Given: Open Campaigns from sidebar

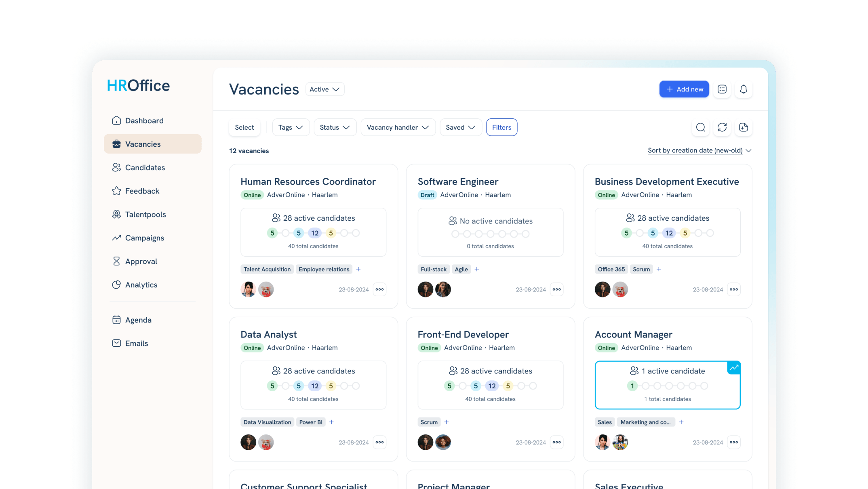Looking at the screenshot, I should [x=153, y=238].
